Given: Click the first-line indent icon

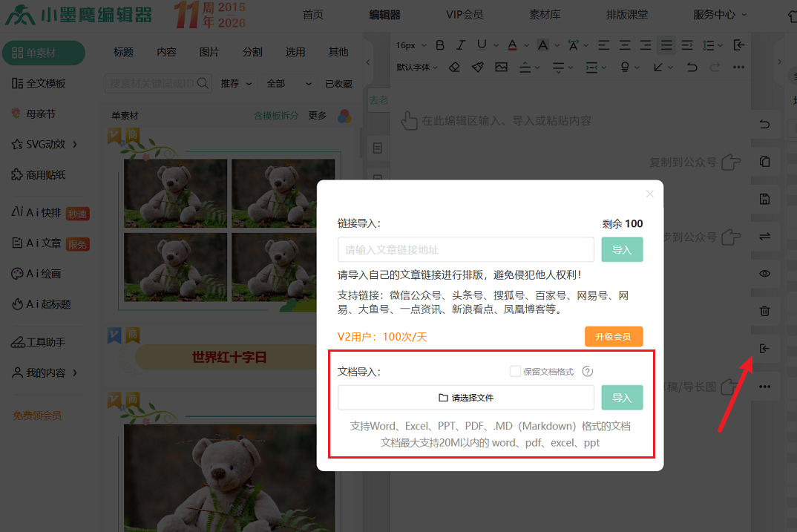Looking at the screenshot, I should click(x=687, y=45).
